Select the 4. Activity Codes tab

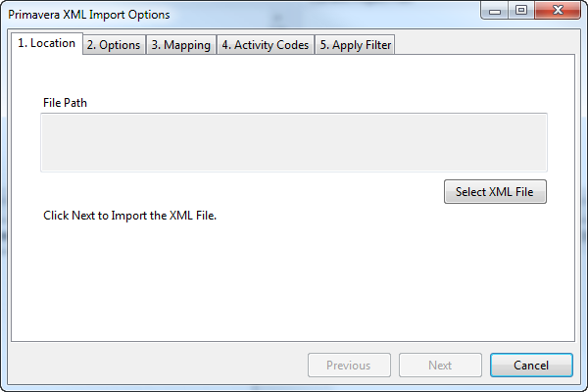point(266,45)
